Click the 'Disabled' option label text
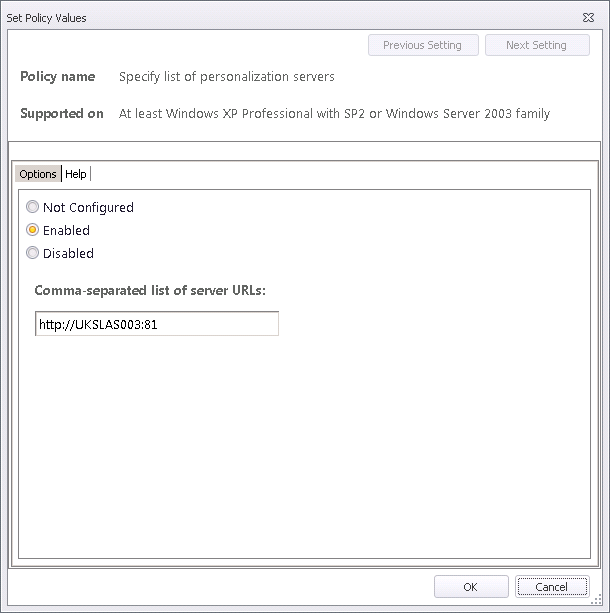This screenshot has height=613, width=610. [x=68, y=253]
